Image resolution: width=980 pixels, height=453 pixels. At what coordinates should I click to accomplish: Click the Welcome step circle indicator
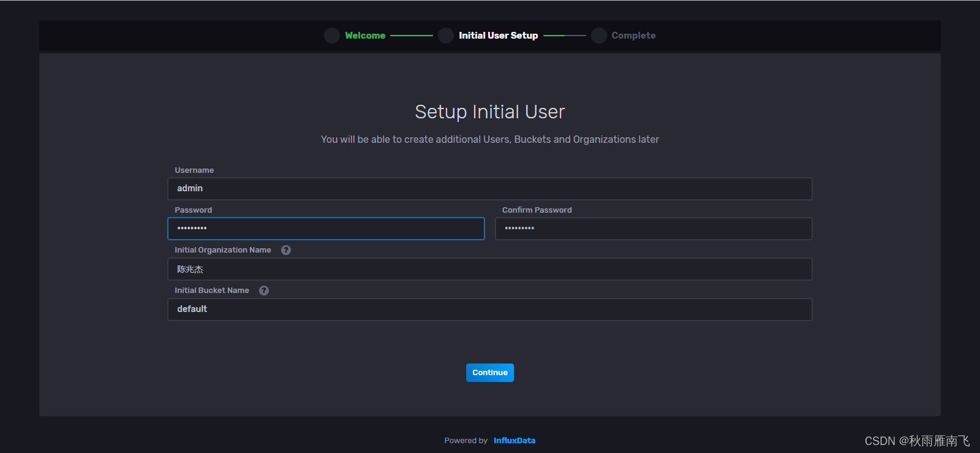tap(332, 36)
